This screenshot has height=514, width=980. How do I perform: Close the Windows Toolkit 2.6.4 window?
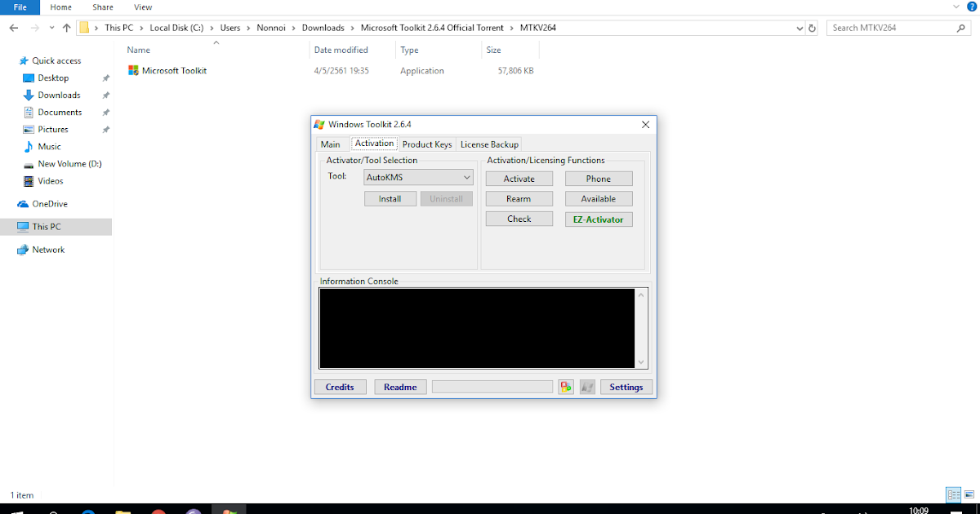pyautogui.click(x=645, y=125)
